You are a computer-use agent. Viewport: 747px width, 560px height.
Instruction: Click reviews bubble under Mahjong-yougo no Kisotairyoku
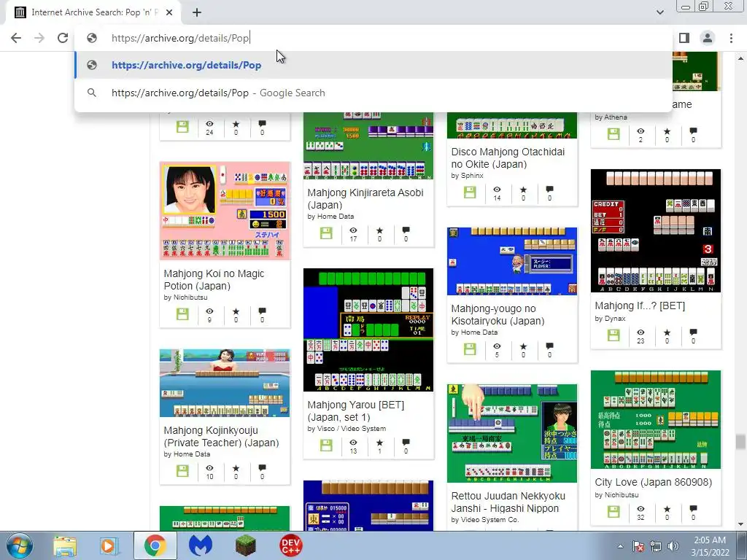pyautogui.click(x=549, y=346)
